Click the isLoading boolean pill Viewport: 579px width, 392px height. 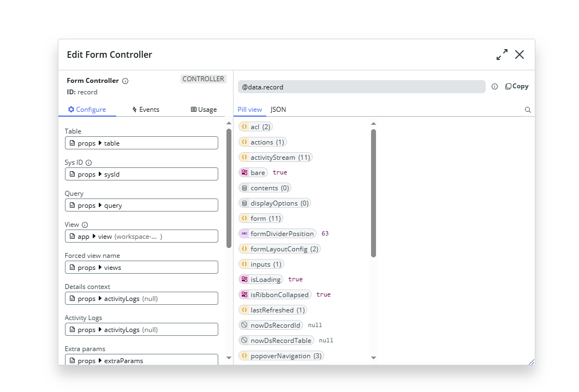tap(261, 280)
